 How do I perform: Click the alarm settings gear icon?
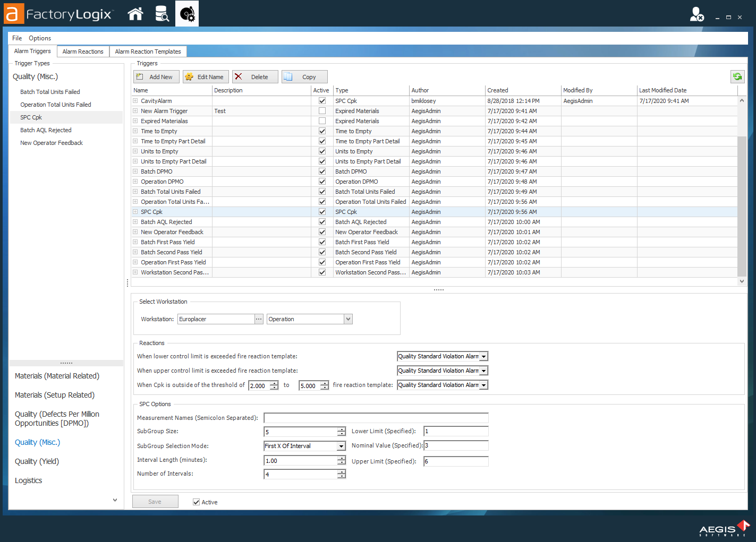click(187, 14)
